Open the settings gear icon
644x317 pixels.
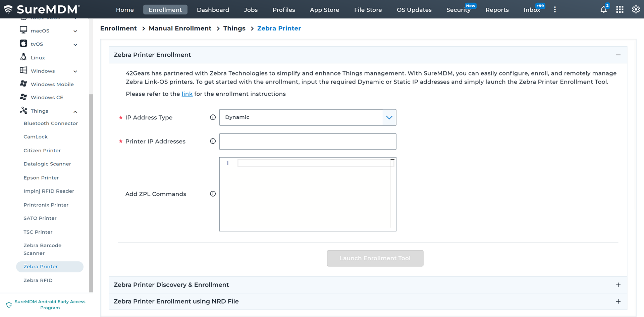point(636,9)
